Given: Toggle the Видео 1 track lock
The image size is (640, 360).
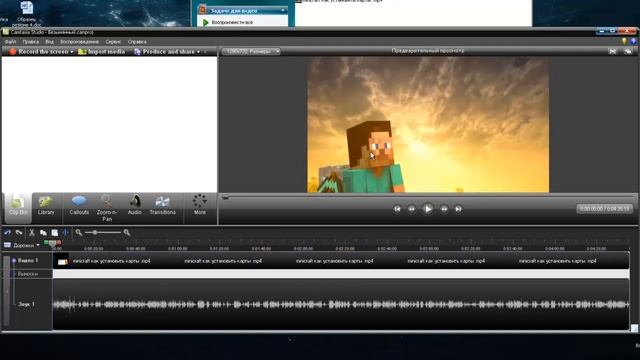Looking at the screenshot, I should tap(14, 260).
